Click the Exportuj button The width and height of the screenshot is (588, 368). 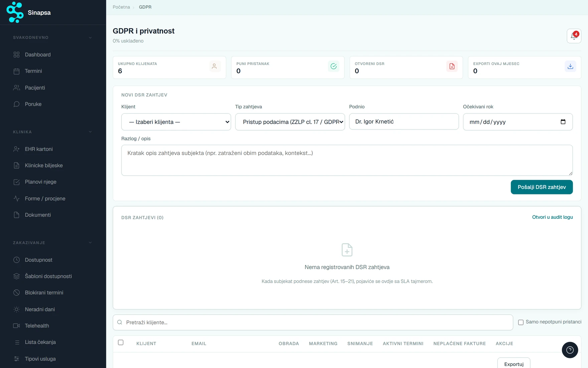pos(513,364)
